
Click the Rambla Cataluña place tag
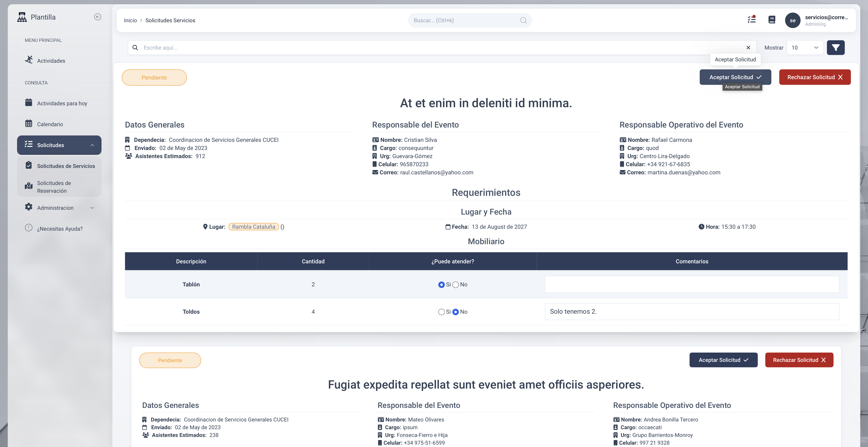tap(253, 227)
